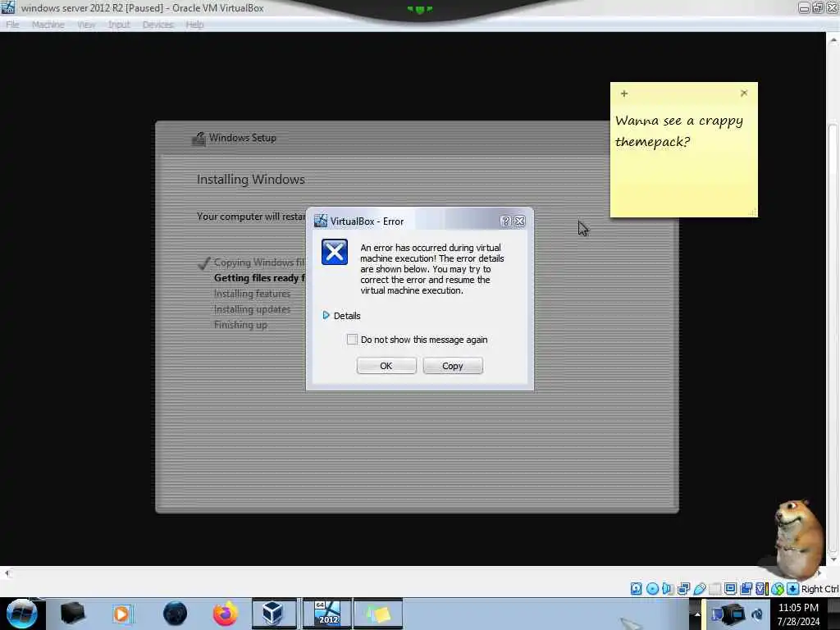Click the network tray icon
This screenshot has width=840, height=630.
[716, 614]
